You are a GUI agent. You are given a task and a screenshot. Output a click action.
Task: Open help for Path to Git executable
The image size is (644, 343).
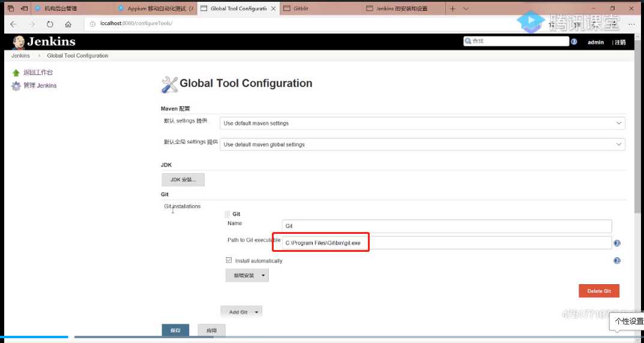click(617, 243)
